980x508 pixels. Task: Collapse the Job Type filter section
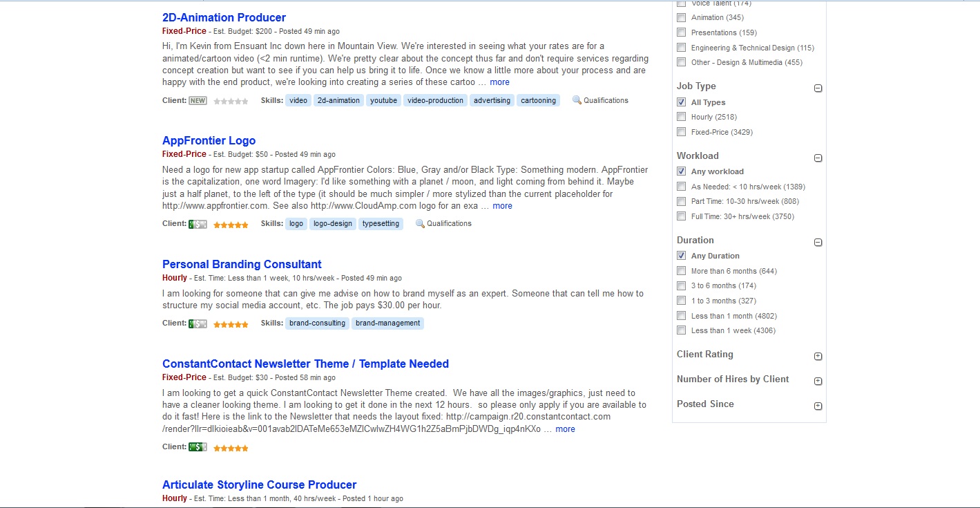pos(818,88)
